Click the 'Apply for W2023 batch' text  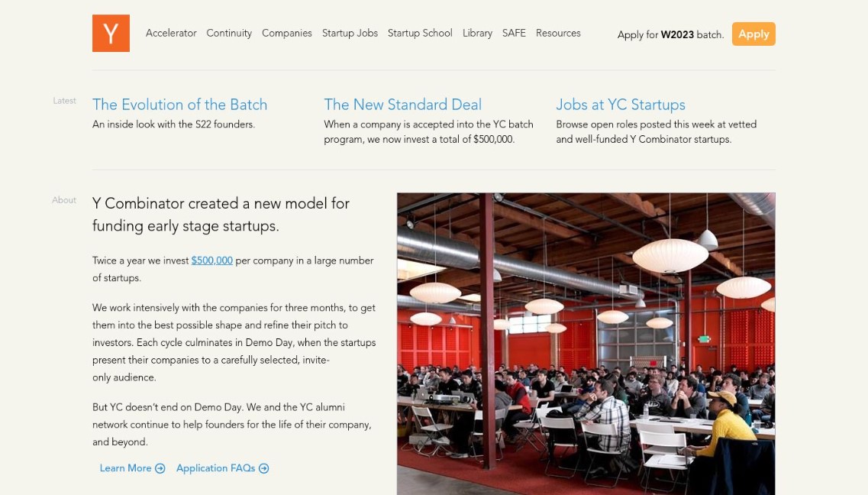point(670,34)
